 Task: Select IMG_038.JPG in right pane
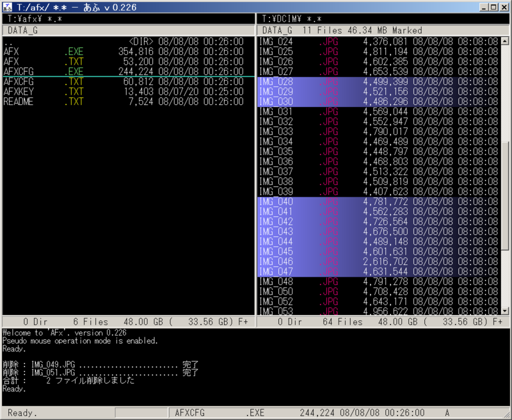pyautogui.click(x=379, y=182)
